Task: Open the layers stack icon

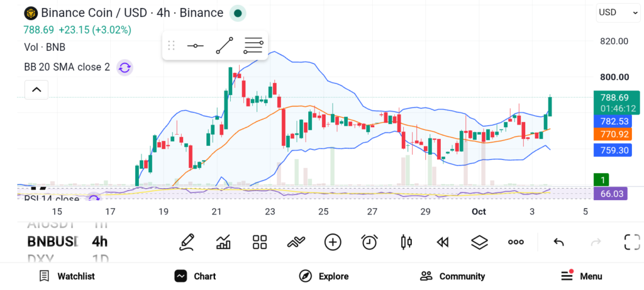Action: tap(479, 242)
